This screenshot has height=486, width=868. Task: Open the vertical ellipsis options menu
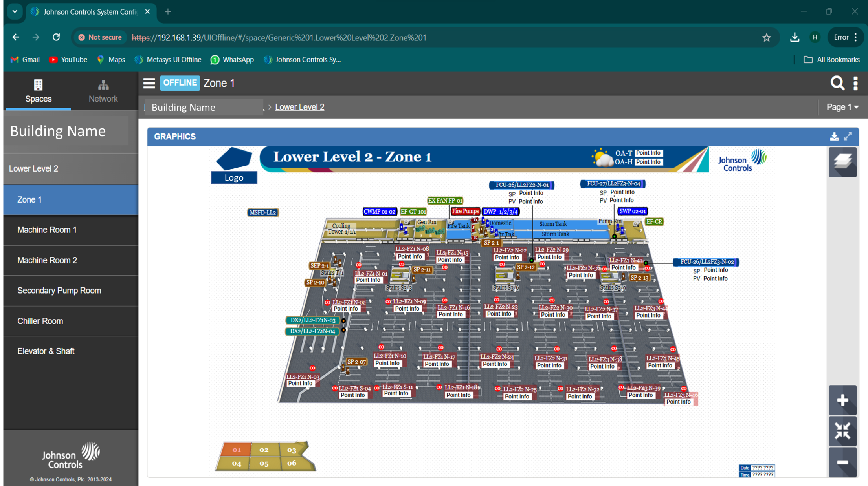pyautogui.click(x=855, y=83)
